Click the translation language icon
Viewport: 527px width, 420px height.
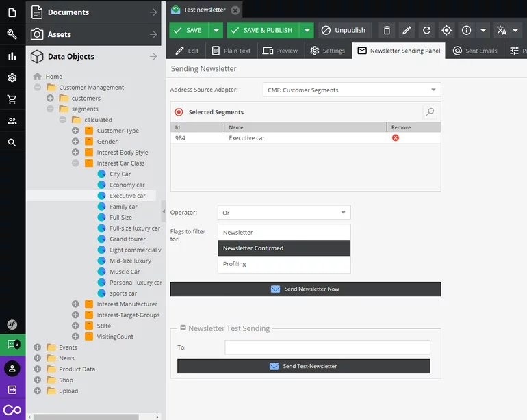tap(502, 30)
